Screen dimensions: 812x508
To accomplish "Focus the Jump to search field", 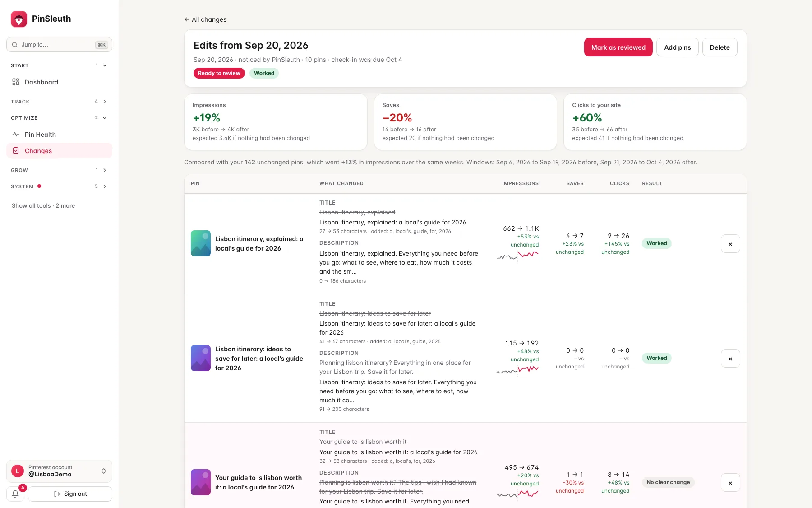I will [59, 45].
